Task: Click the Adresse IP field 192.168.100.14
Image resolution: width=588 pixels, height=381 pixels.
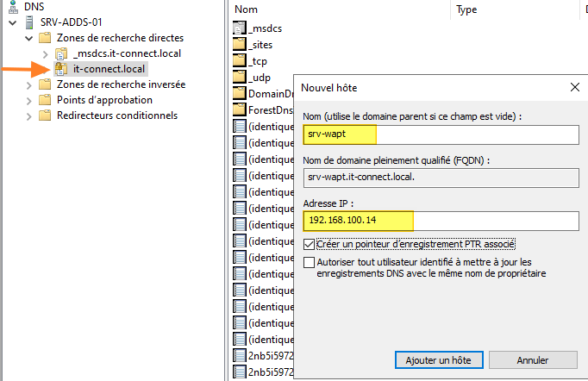Action: coord(441,221)
